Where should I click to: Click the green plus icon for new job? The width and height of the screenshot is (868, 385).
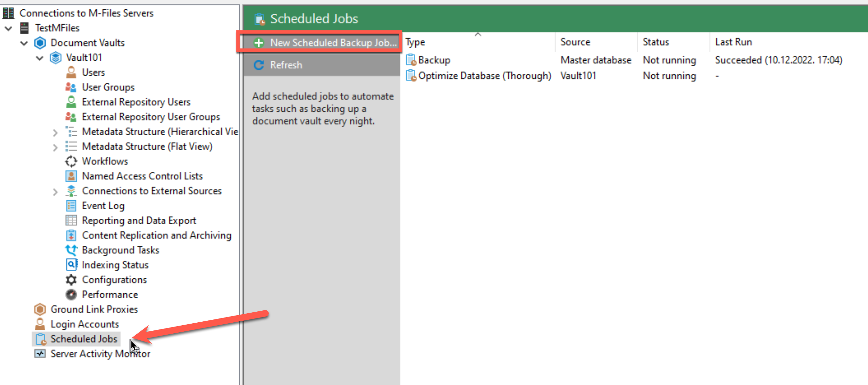coord(258,43)
